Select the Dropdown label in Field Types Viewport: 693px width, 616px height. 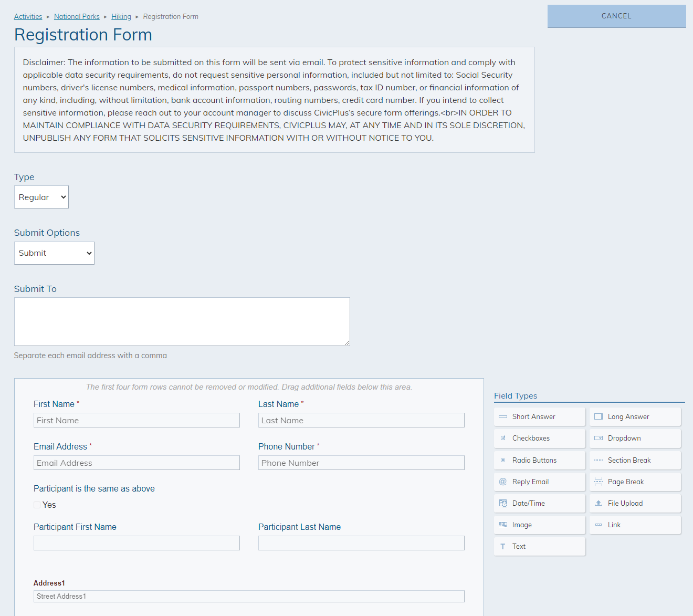624,438
